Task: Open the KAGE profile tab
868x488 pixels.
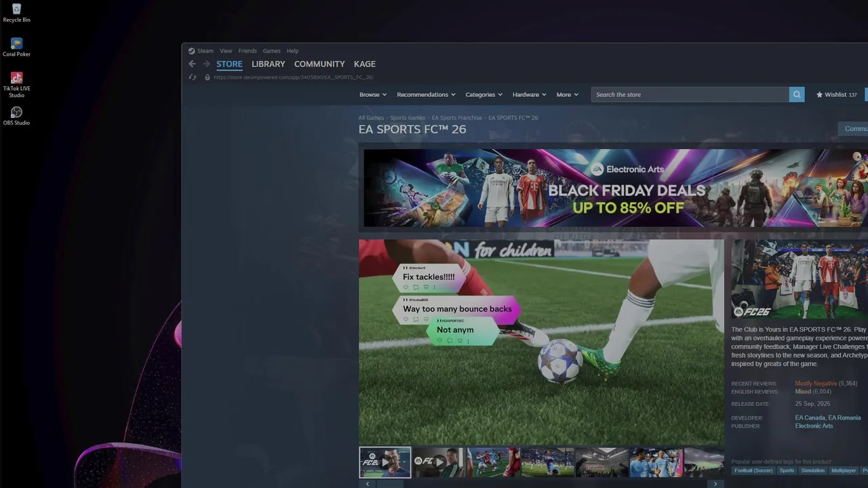Action: coord(365,64)
